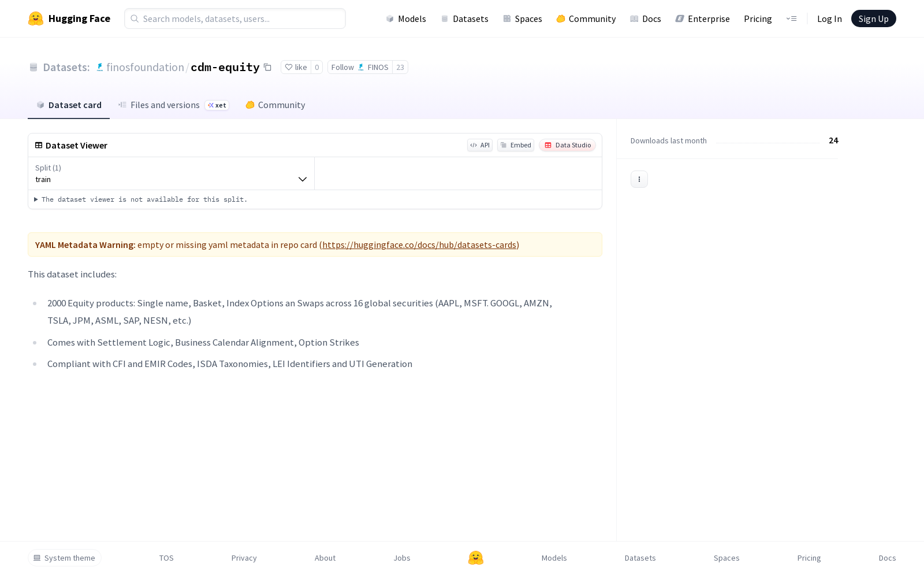Open the datasets-cards docs link

point(419,244)
